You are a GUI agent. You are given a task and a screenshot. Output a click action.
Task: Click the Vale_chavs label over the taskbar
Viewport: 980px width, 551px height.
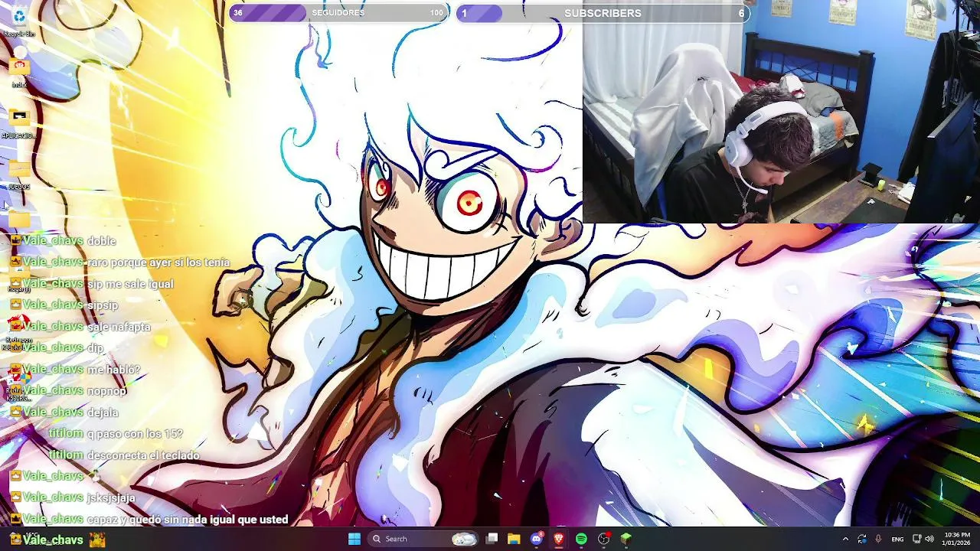53,540
